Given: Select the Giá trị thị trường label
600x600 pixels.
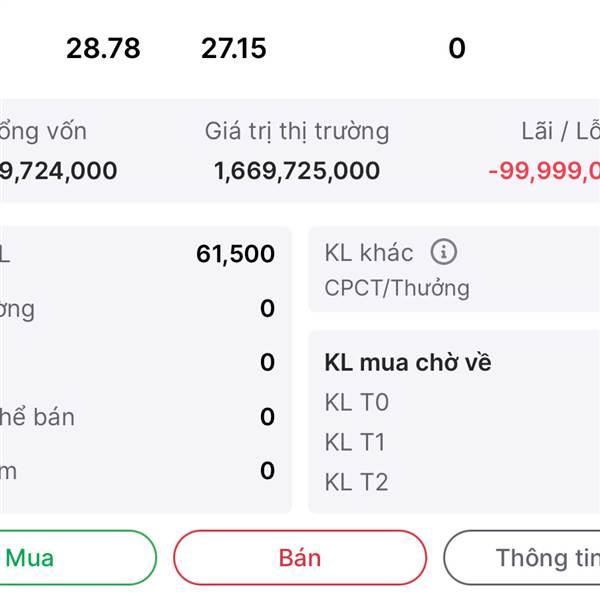Looking at the screenshot, I should point(297,131).
